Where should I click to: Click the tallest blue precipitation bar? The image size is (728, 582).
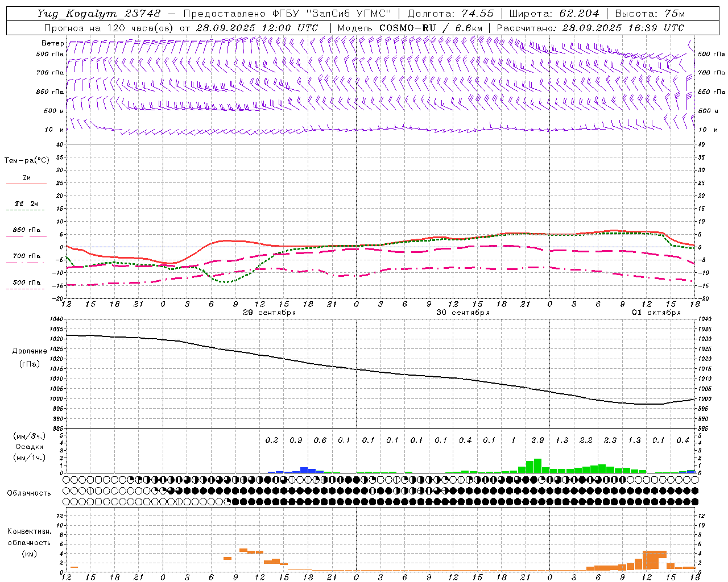click(x=304, y=470)
